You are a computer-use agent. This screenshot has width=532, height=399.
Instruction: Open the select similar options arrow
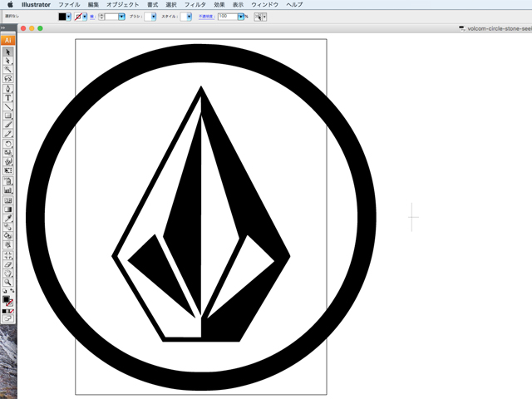(x=264, y=17)
